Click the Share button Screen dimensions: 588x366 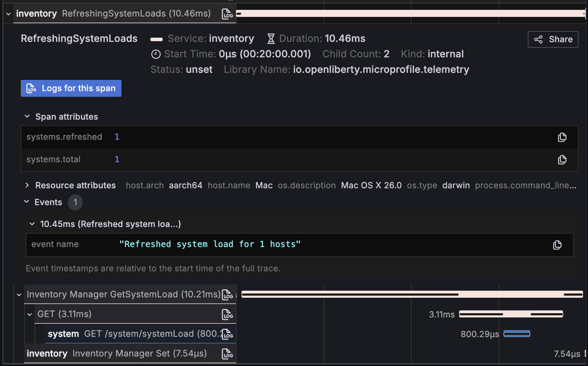tap(553, 39)
